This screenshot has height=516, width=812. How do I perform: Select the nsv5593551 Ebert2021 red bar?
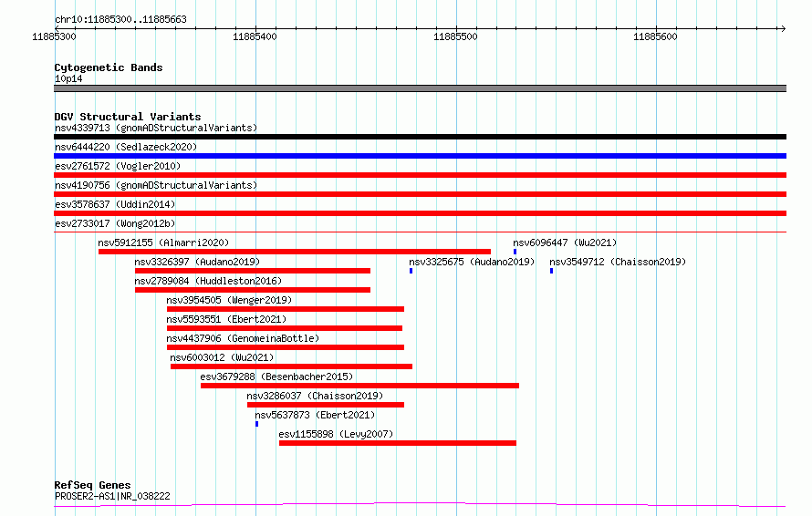285,328
